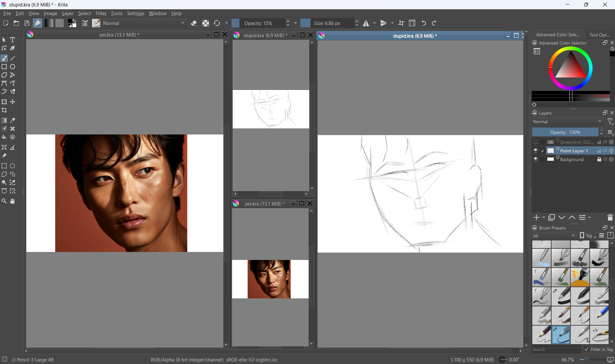The width and height of the screenshot is (615, 364).
Task: Delete layer using the trash icon
Action: (610, 218)
